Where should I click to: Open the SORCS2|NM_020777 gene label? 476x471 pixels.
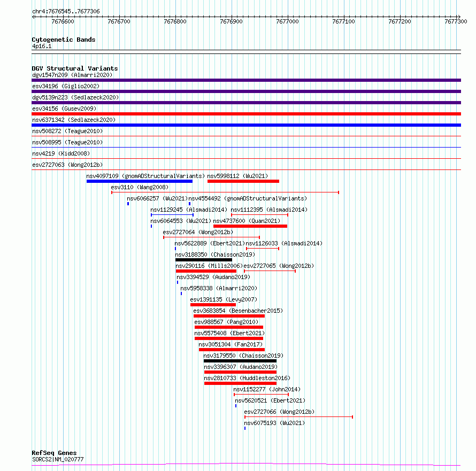58,459
